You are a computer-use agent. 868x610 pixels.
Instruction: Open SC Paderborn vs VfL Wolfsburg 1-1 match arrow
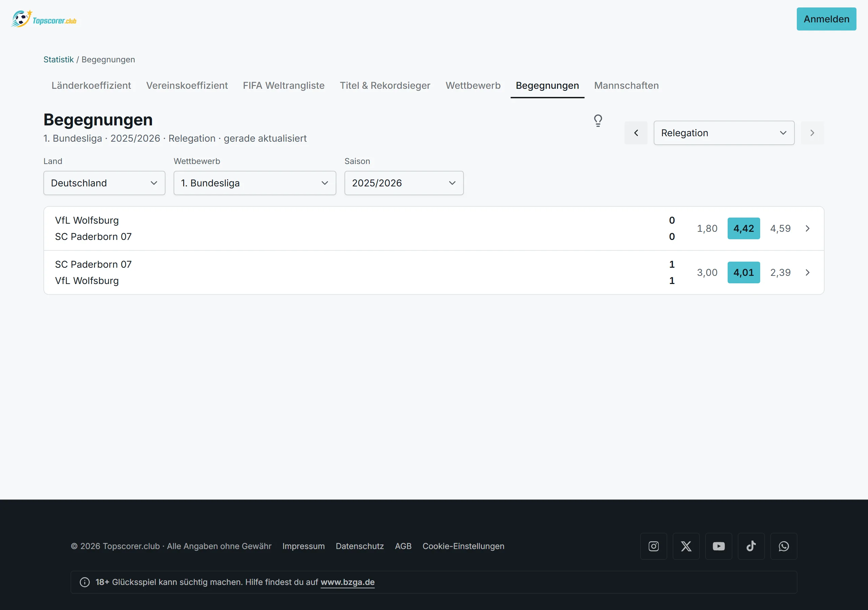click(x=808, y=272)
